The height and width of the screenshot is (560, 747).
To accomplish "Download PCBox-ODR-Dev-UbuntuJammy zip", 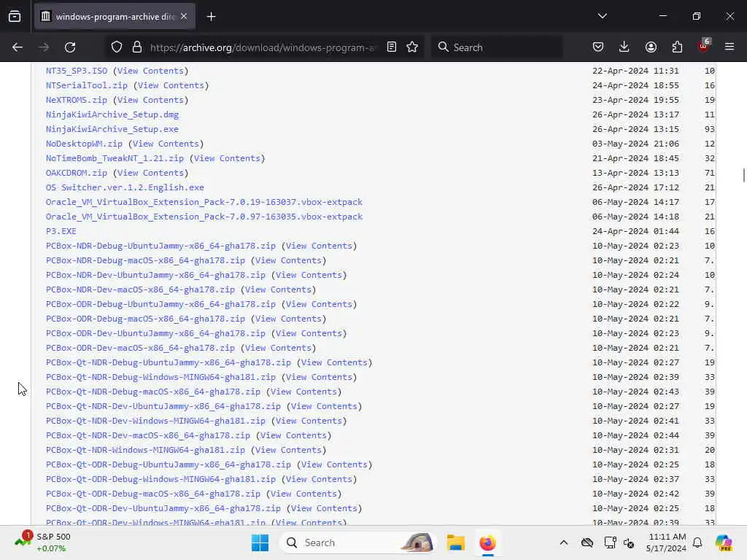I will (155, 333).
